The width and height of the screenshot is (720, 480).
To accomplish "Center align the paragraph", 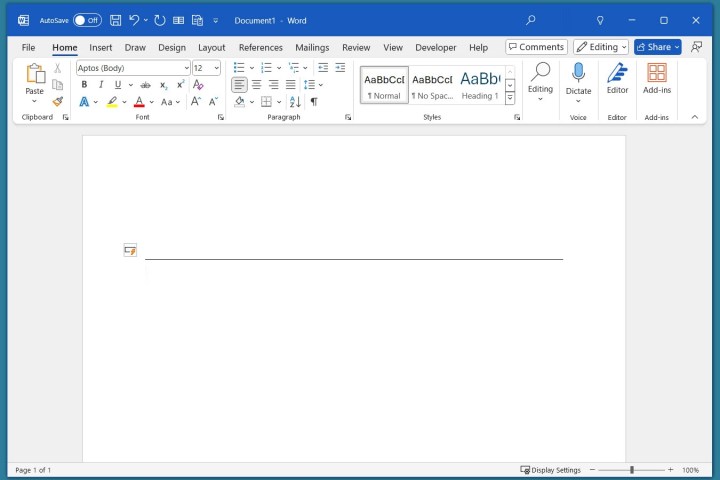I will click(x=257, y=85).
